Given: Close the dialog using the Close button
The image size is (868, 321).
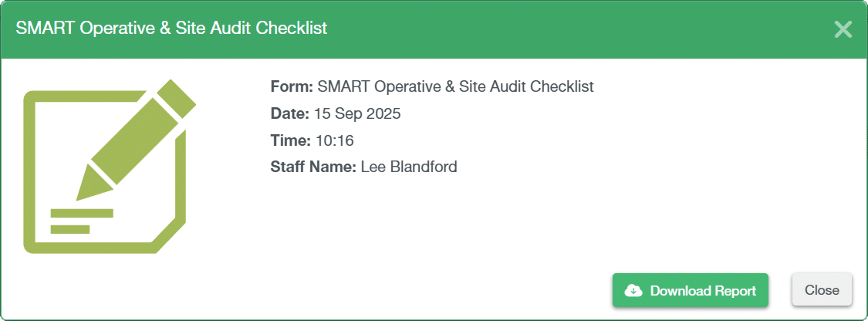Looking at the screenshot, I should 822,290.
